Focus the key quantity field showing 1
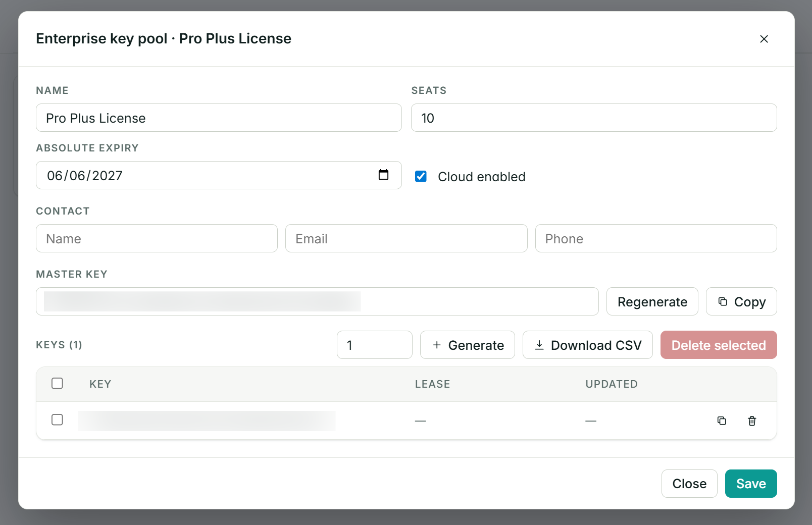Image resolution: width=812 pixels, height=525 pixels. 374,345
